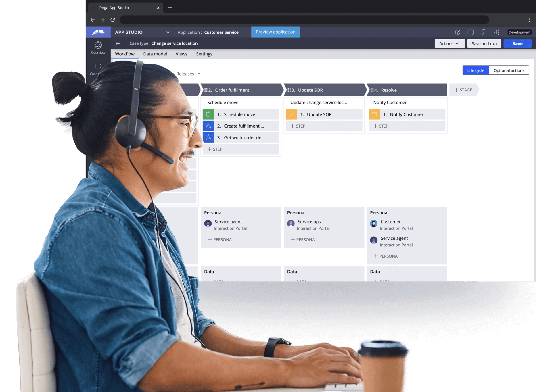This screenshot has height=392, width=552.
Task: Switch to Optional actions view
Action: pyautogui.click(x=509, y=70)
